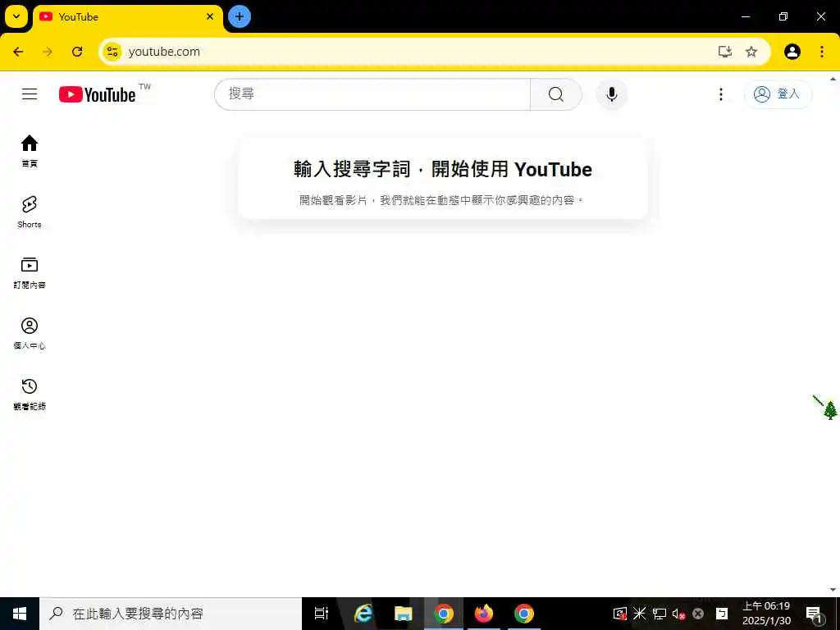Click the heading 輸入搜尋字詞，開始使用 YouTube
Screen dimensions: 840x630
(x=443, y=169)
